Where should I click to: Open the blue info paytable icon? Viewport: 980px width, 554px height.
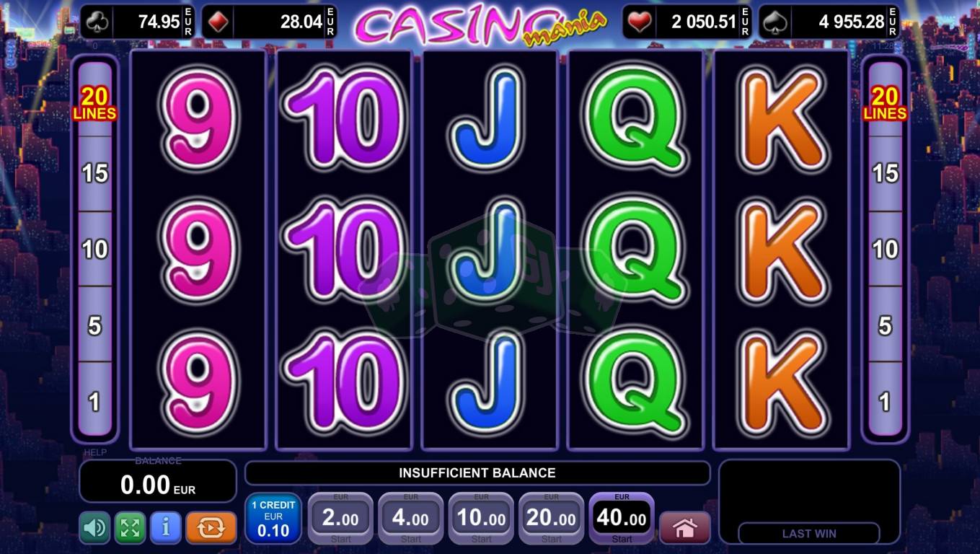(166, 528)
